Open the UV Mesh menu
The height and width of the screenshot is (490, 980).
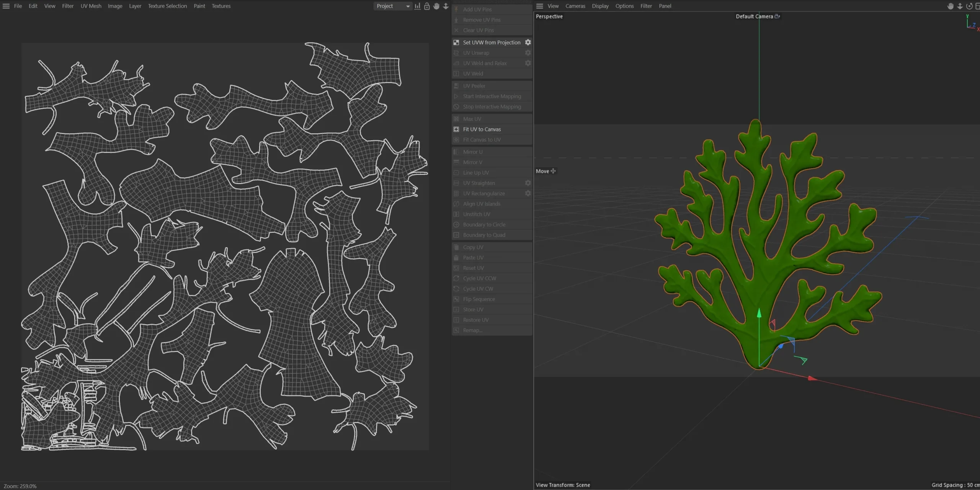(91, 6)
